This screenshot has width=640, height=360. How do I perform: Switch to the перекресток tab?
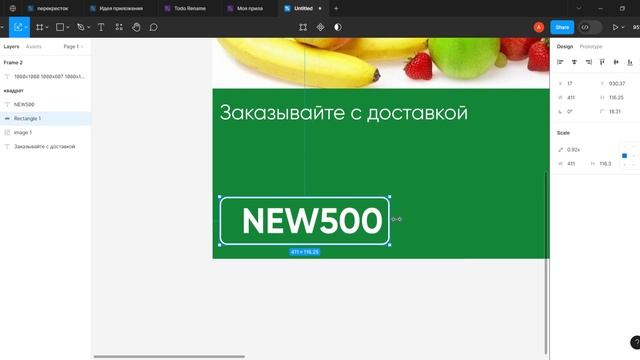[x=52, y=8]
